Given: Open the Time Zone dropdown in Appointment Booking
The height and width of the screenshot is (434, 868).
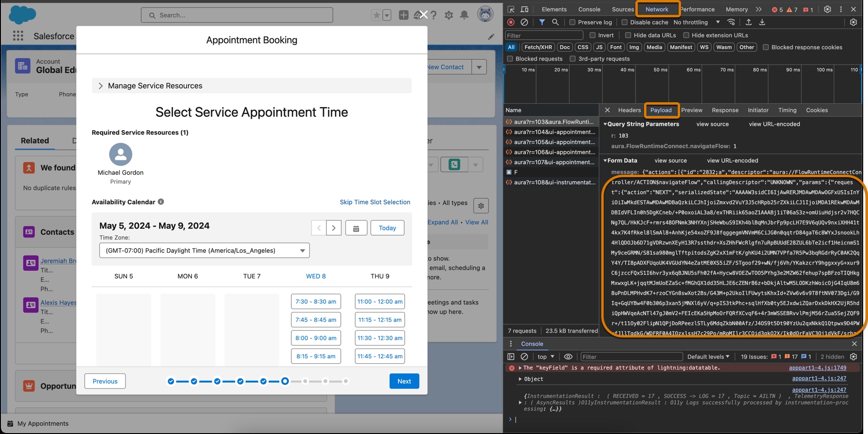Looking at the screenshot, I should coord(204,250).
